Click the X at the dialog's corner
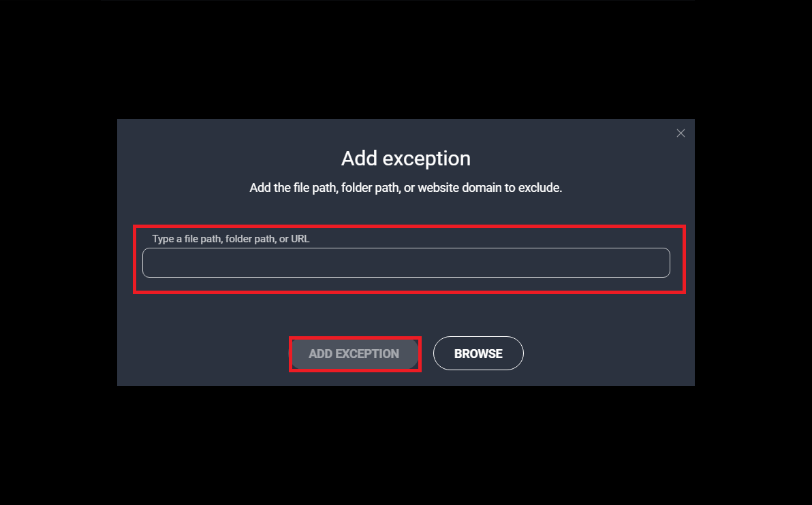 pyautogui.click(x=681, y=133)
